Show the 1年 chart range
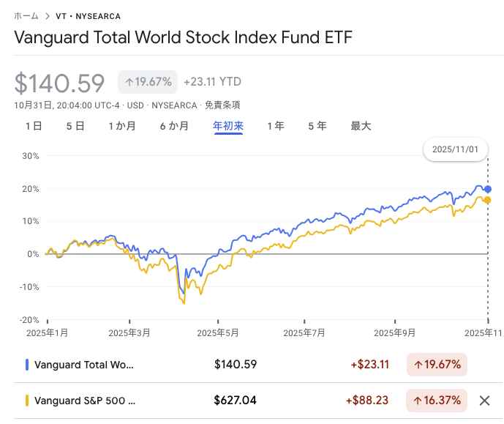The height and width of the screenshot is (424, 504). coord(276,126)
